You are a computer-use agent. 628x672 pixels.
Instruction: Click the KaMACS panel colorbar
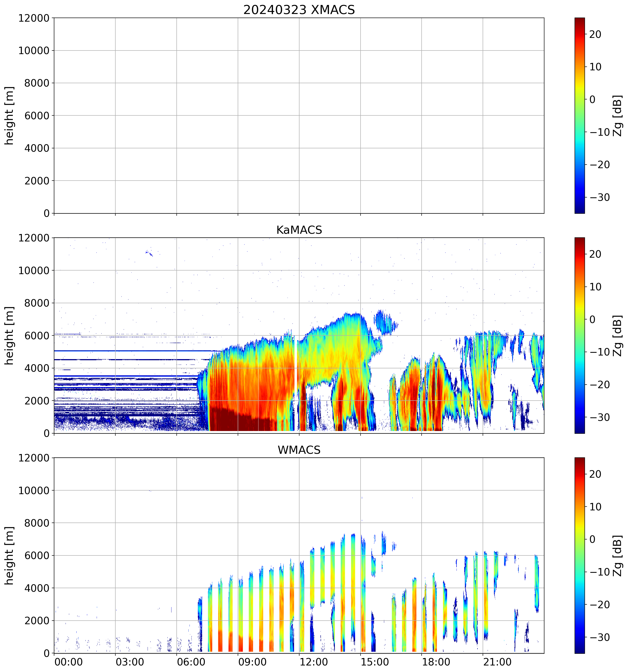click(x=579, y=335)
